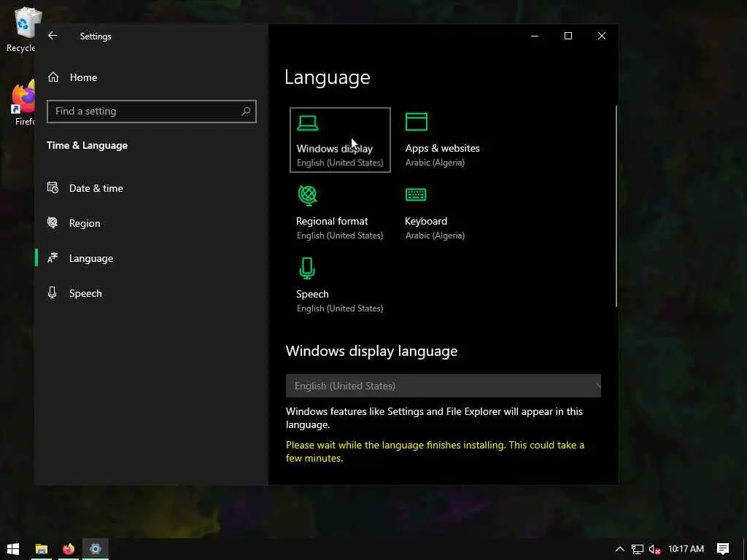Click the Home house icon
The width and height of the screenshot is (747, 560).
(53, 77)
